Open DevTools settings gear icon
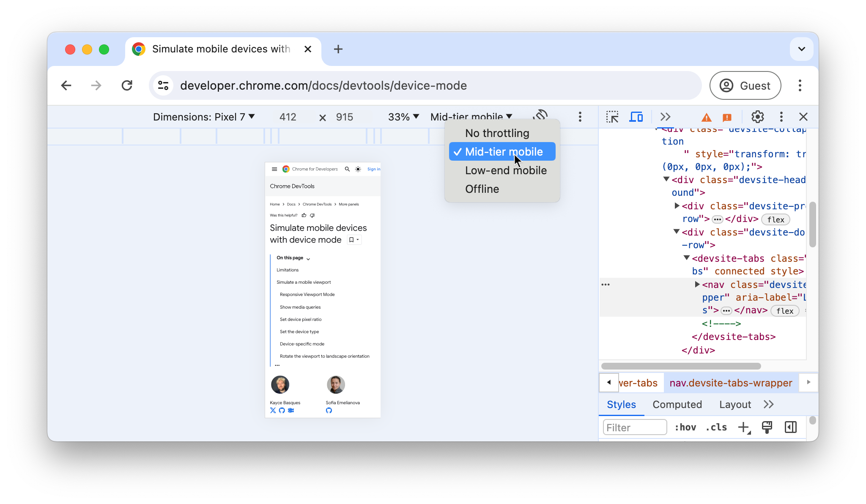Screen dimensions: 866x504 click(x=757, y=116)
